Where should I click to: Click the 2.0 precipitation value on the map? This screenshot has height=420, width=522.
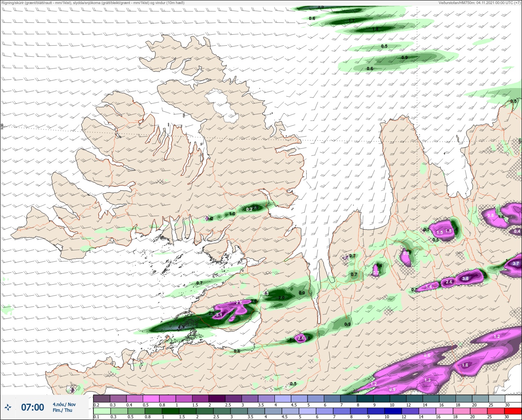[281, 298]
